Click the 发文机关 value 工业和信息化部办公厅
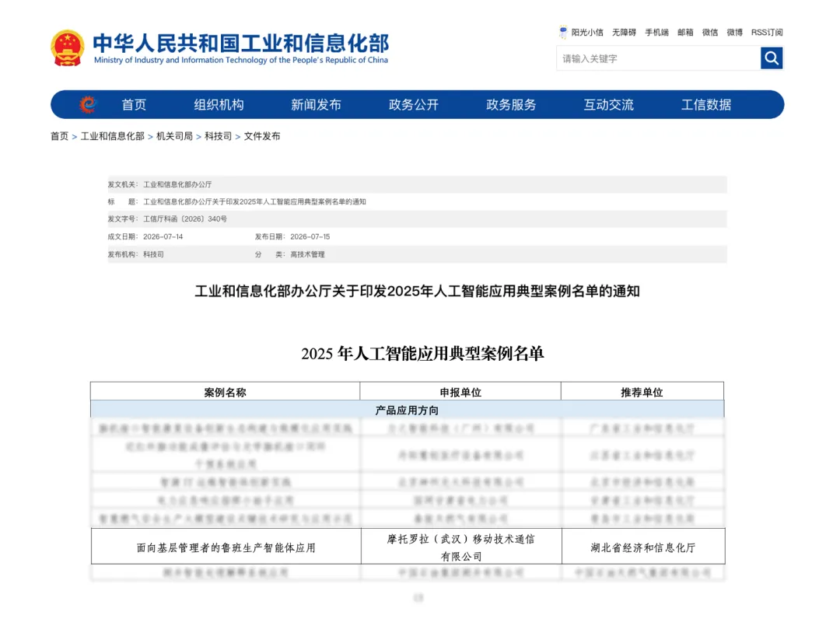Viewport: 840px width, 619px height. point(177,184)
